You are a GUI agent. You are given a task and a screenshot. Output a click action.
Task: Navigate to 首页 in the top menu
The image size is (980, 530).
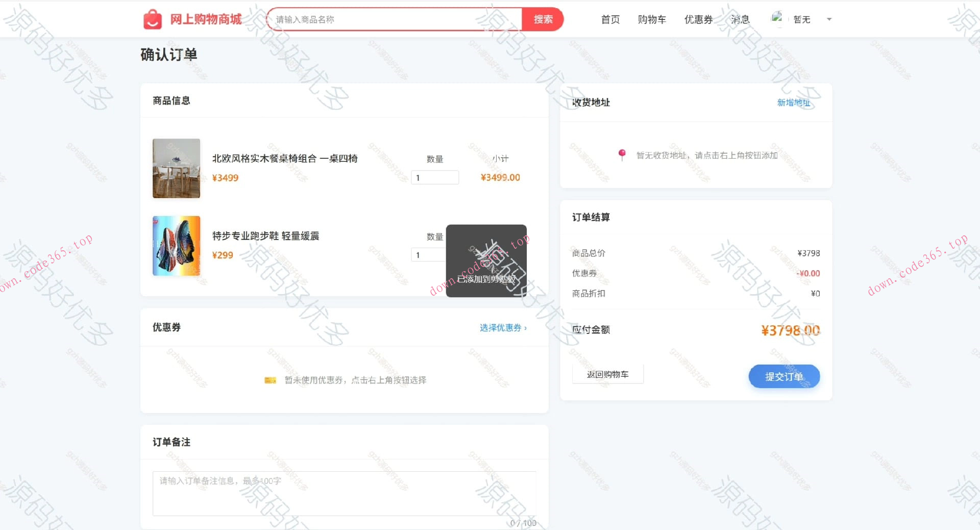pos(610,19)
